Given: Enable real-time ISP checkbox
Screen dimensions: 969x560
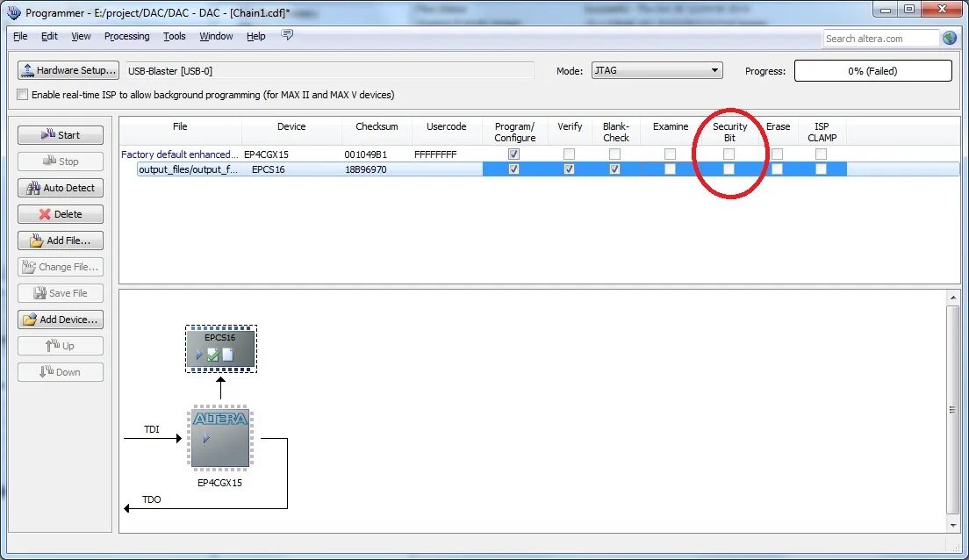Looking at the screenshot, I should (x=23, y=95).
